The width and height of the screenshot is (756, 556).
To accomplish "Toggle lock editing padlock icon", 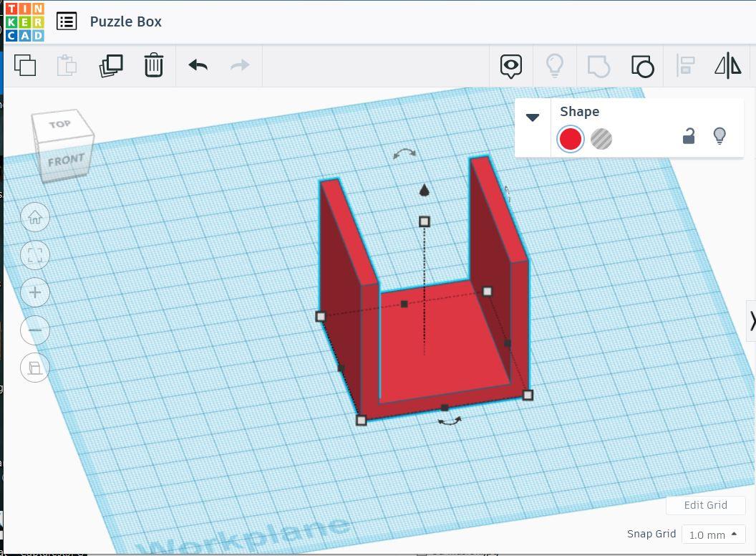I will coord(689,136).
